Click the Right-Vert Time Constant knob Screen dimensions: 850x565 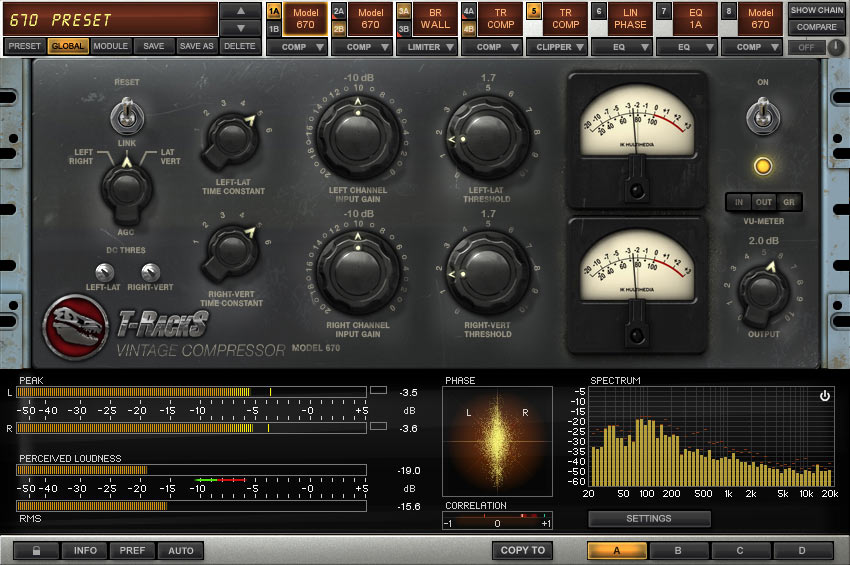[231, 253]
